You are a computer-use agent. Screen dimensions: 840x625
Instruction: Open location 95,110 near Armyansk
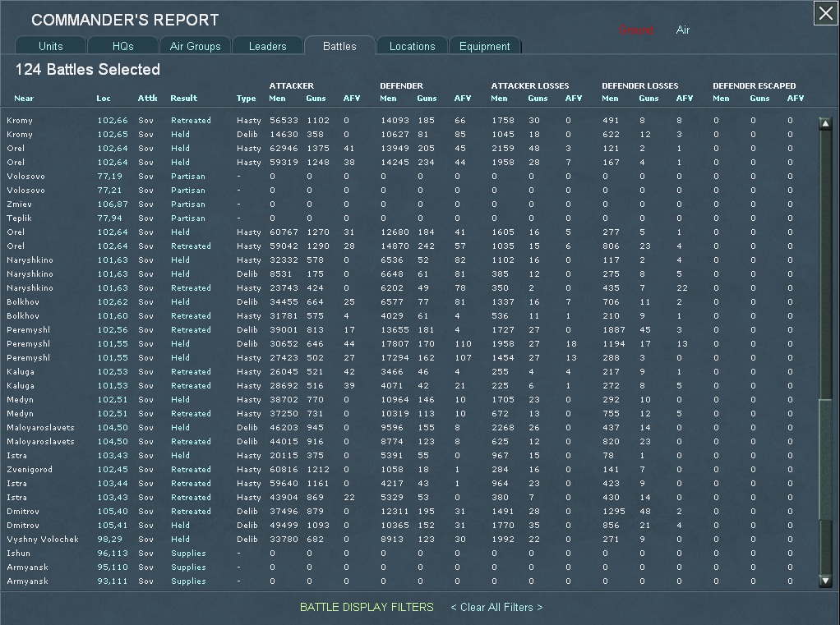pyautogui.click(x=113, y=567)
